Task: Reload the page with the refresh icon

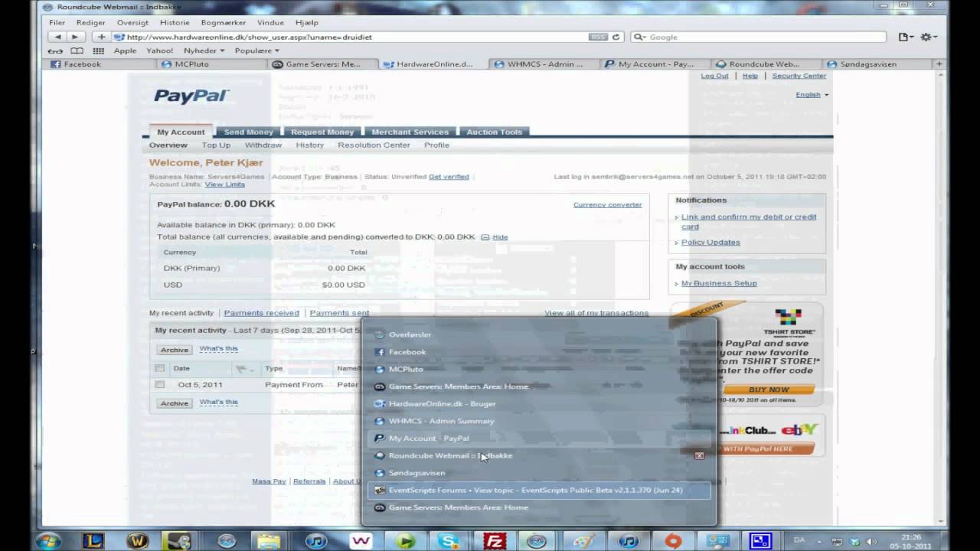Action: click(616, 37)
